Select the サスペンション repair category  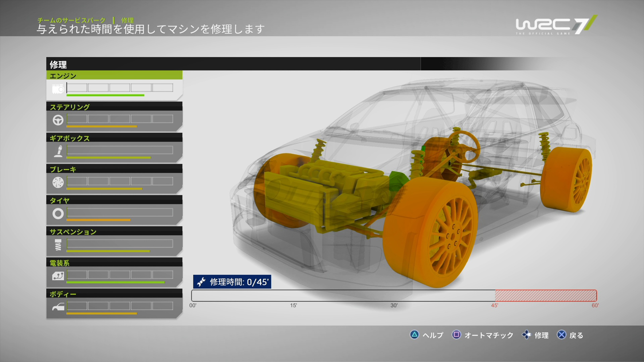click(x=73, y=232)
